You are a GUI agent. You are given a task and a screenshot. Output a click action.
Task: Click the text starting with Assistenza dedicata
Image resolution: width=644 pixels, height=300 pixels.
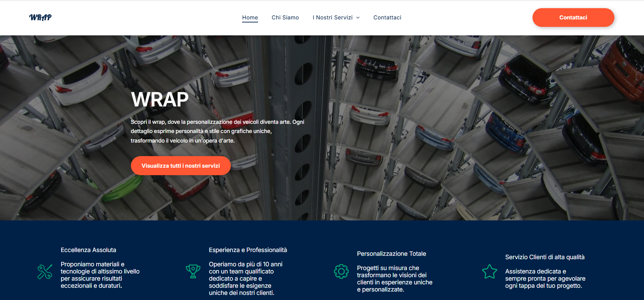coord(545,279)
